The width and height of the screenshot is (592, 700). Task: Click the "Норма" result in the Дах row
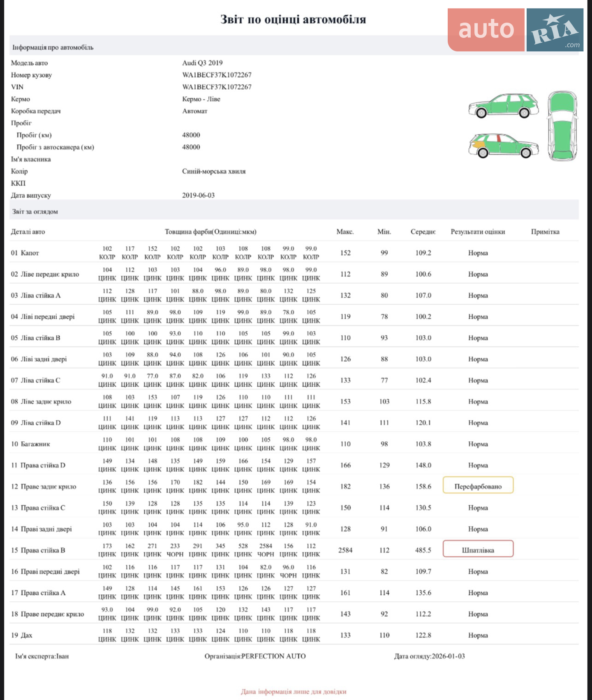click(x=478, y=635)
